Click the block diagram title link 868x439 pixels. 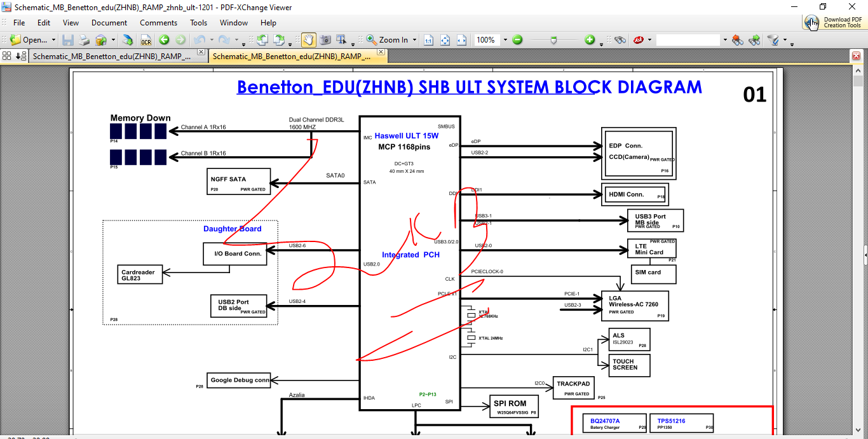coord(470,87)
